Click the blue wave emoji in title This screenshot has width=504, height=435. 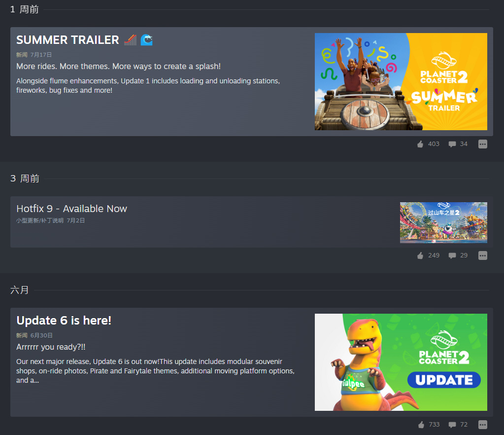pyautogui.click(x=147, y=40)
